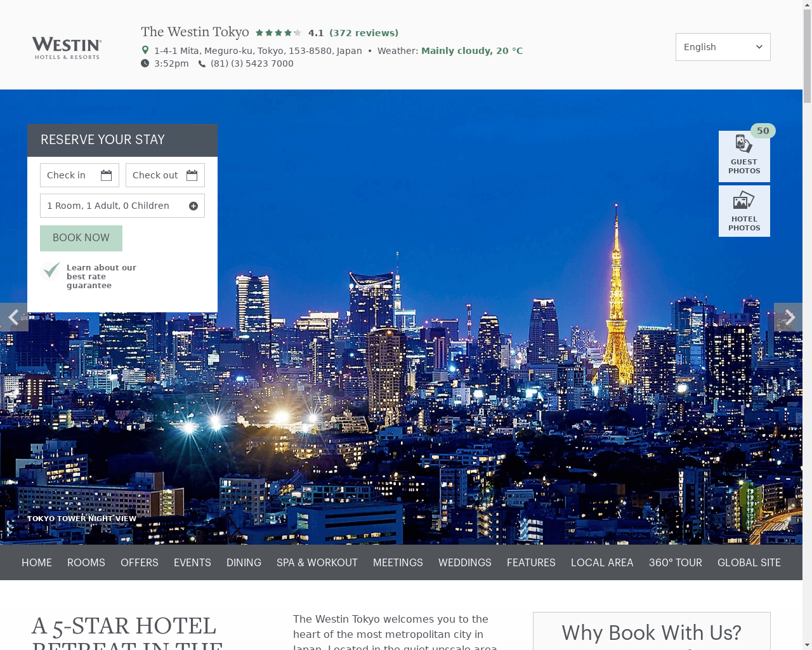Viewport: 812px width, 650px height.
Task: Open the SPA & WORKOUT menu item
Action: tap(317, 562)
